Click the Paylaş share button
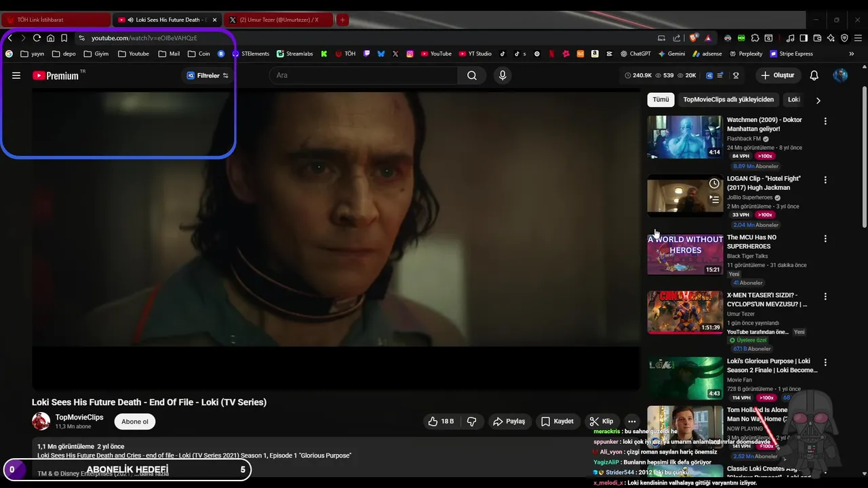This screenshot has height=488, width=868. click(509, 421)
